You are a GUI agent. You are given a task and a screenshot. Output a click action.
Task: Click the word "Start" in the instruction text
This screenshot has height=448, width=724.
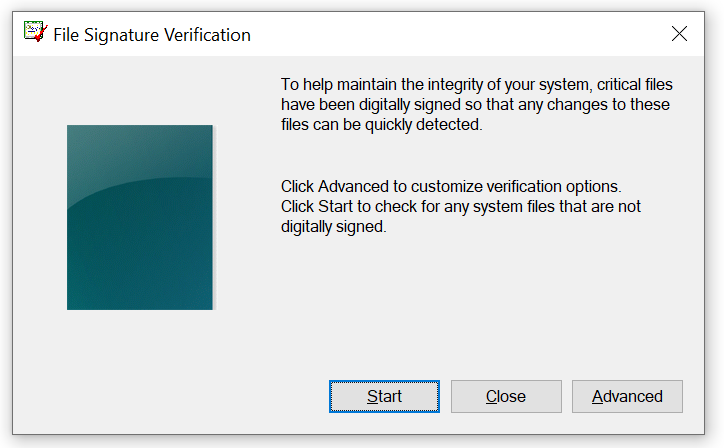(x=337, y=206)
